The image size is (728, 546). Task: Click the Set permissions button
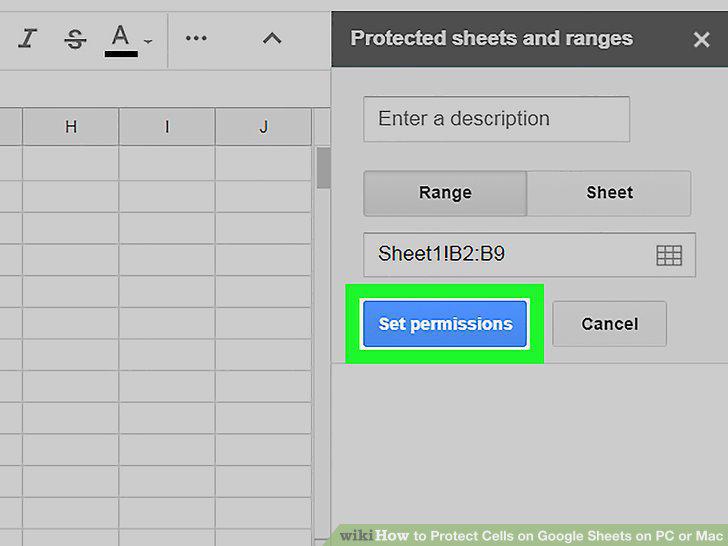coord(445,324)
